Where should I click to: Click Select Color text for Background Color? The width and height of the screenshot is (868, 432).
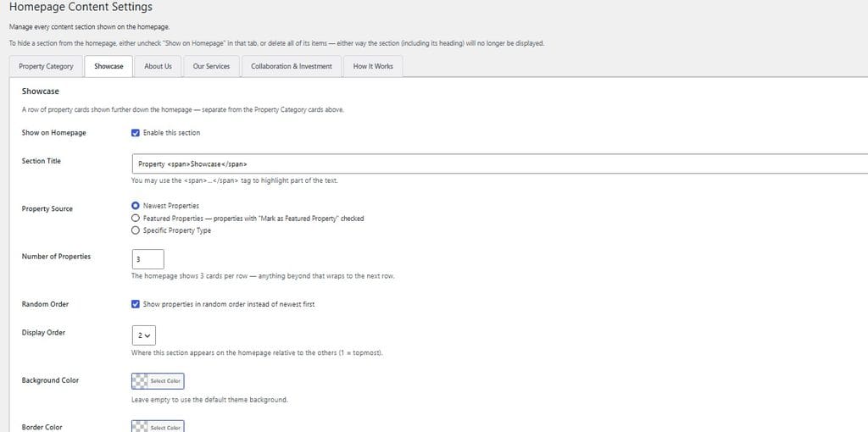click(x=165, y=381)
